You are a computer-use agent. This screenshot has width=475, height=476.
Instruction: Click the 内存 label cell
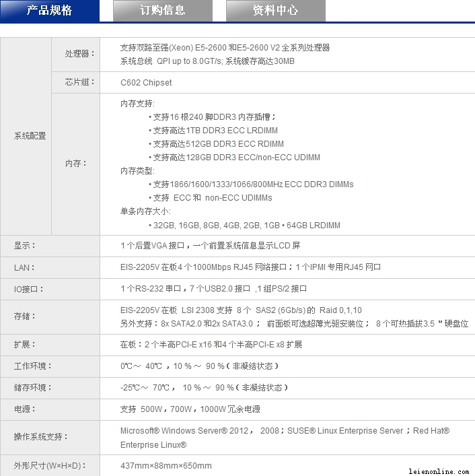click(x=75, y=164)
